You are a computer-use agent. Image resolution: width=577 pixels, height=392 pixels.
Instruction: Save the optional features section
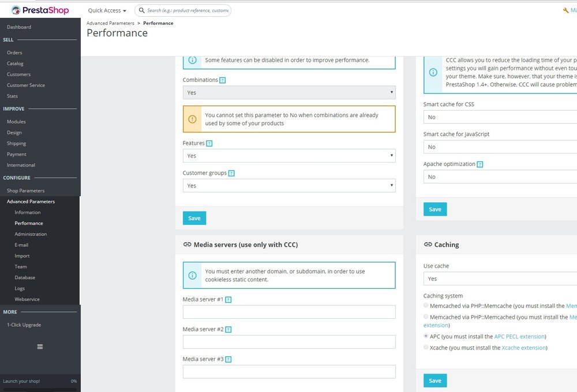[x=194, y=218]
